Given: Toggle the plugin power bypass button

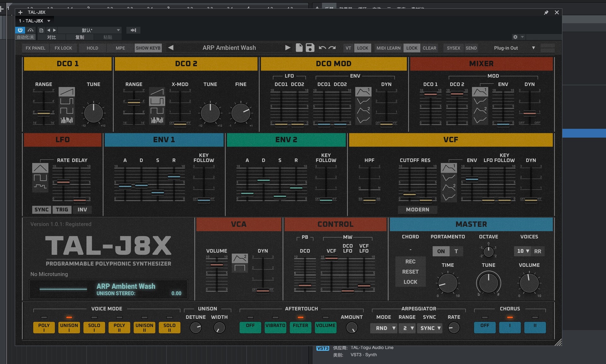Looking at the screenshot, I should coord(20,30).
